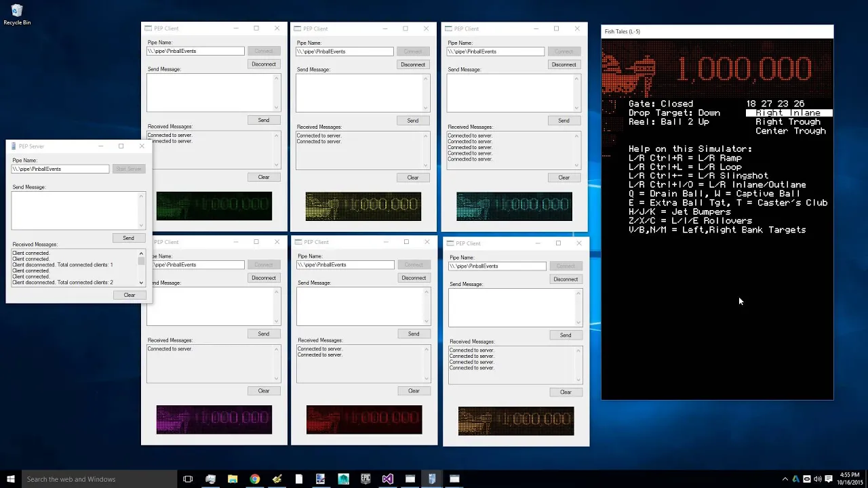Screen dimensions: 868x488
Task: Launch Google Chrome from the taskbar
Action: click(254, 479)
